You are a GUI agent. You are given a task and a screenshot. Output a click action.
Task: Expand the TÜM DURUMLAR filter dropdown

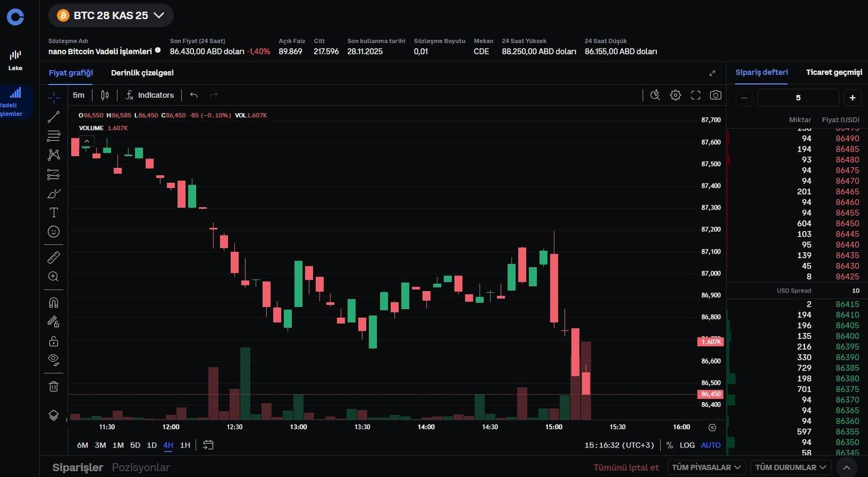click(x=790, y=467)
